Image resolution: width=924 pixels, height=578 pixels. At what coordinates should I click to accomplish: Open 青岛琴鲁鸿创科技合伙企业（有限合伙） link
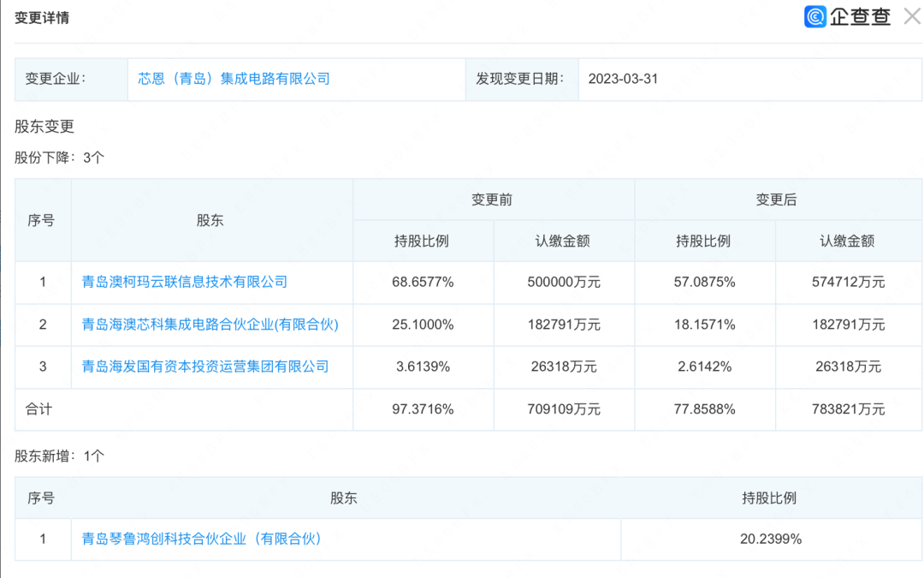[202, 539]
